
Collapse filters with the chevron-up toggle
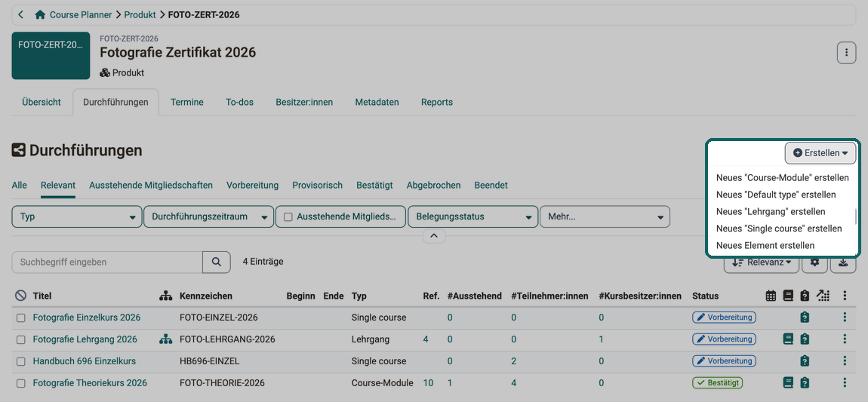tap(434, 236)
